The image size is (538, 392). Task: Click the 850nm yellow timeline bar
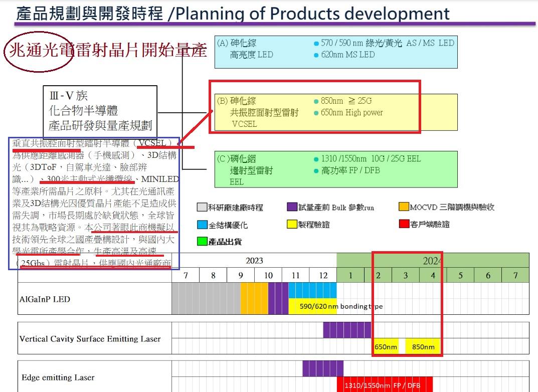[423, 346]
